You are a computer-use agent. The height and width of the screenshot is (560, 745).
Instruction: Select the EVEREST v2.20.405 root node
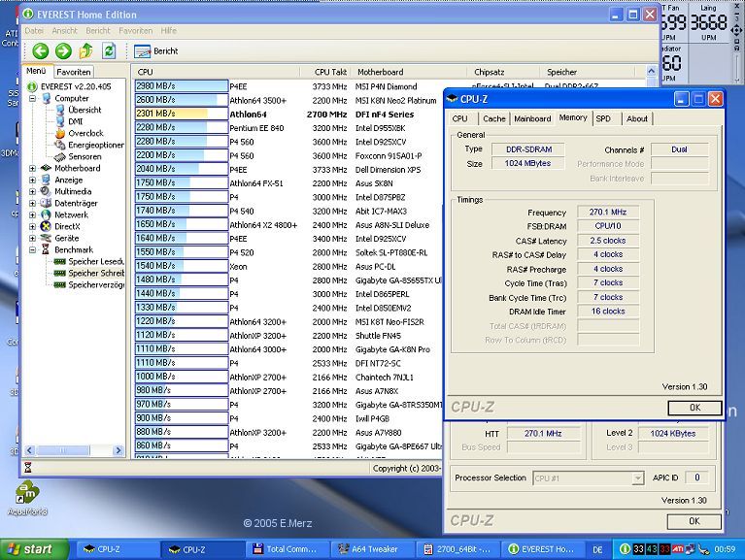76,86
